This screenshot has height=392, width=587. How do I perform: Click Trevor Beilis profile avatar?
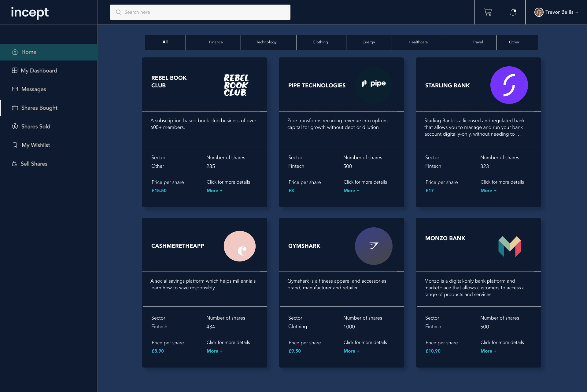point(539,12)
